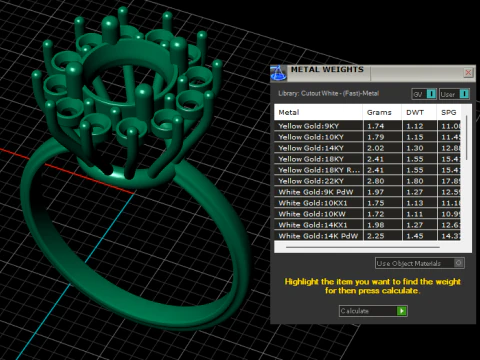Select the Yellow Gold:18KY R... row
This screenshot has width=480, height=360.
[367, 170]
